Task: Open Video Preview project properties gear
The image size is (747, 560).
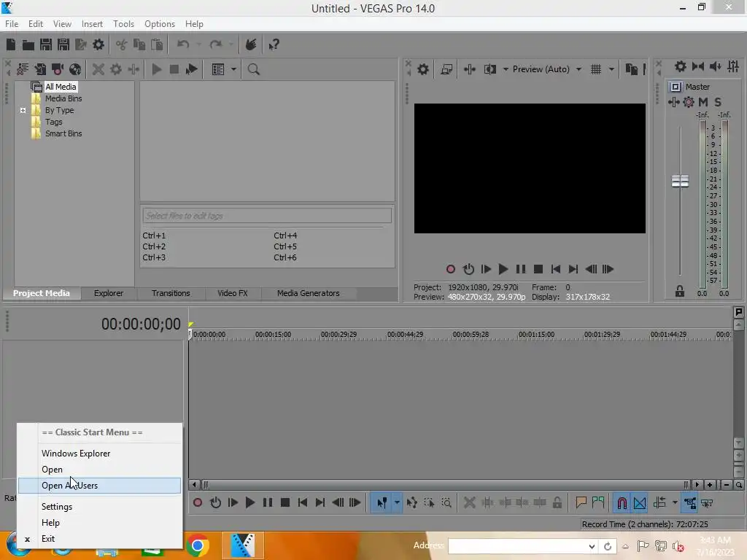Action: [423, 69]
